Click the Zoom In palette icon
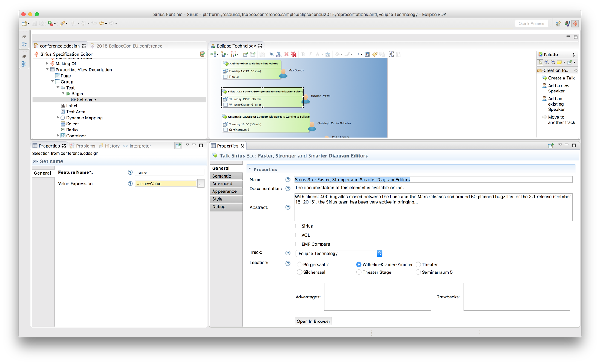Image resolution: width=600 pixels, height=364 pixels. [x=547, y=62]
